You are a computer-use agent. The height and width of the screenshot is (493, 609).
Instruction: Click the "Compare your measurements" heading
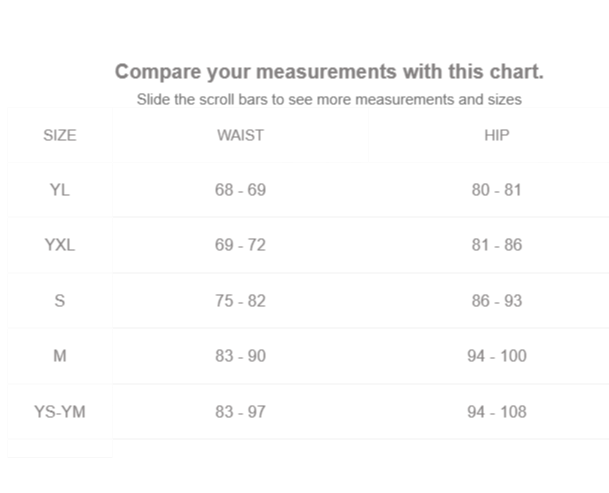(329, 72)
